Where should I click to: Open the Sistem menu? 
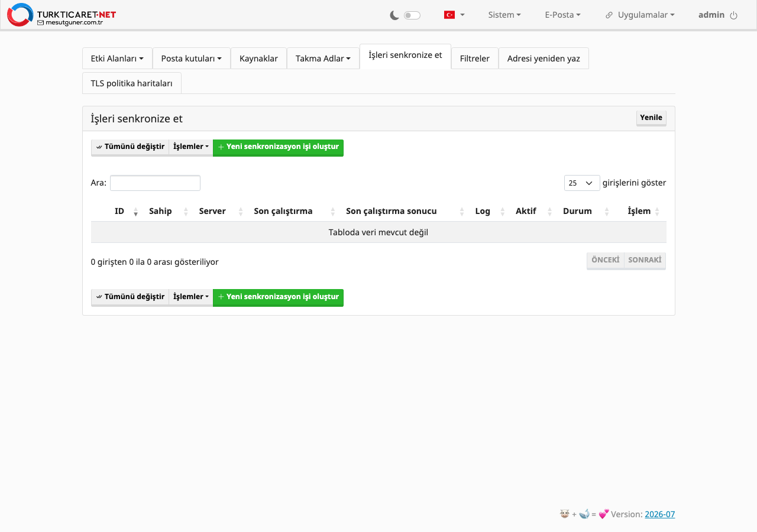[x=504, y=15]
